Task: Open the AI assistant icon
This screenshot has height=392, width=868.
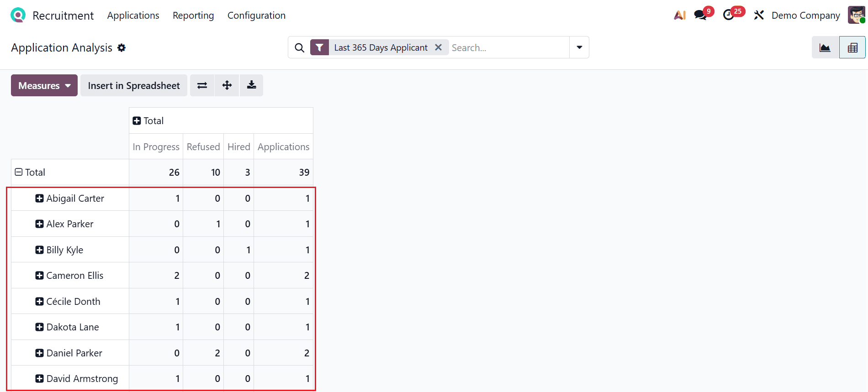Action: click(680, 15)
